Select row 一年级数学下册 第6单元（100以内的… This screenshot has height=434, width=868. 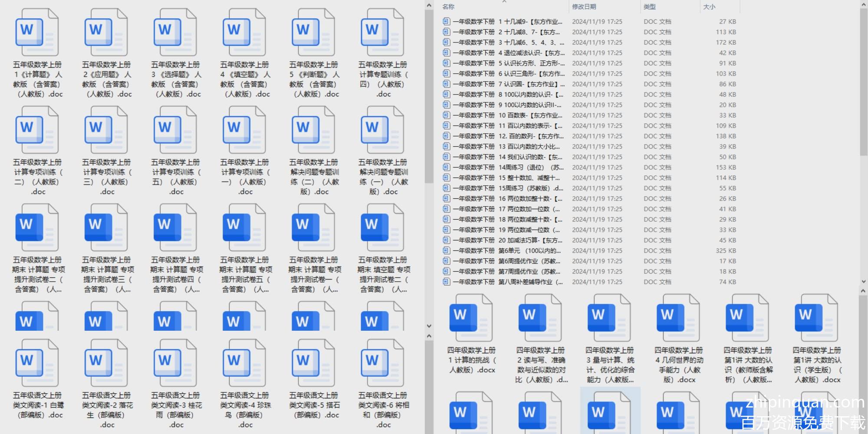tap(589, 250)
